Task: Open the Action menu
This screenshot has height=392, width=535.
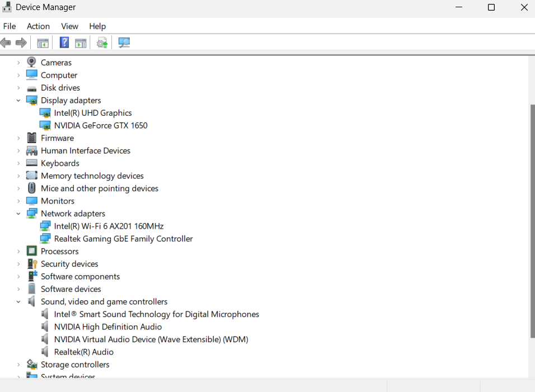Action: point(38,26)
